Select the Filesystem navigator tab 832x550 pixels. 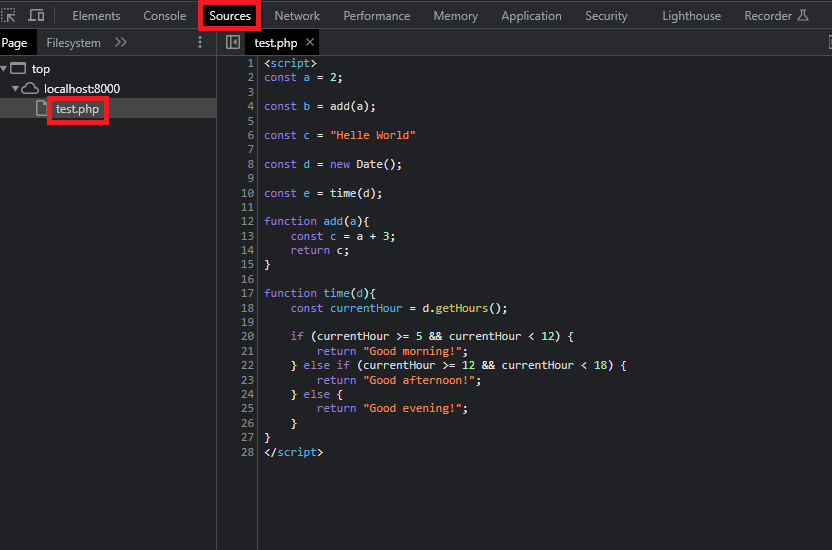click(x=73, y=43)
